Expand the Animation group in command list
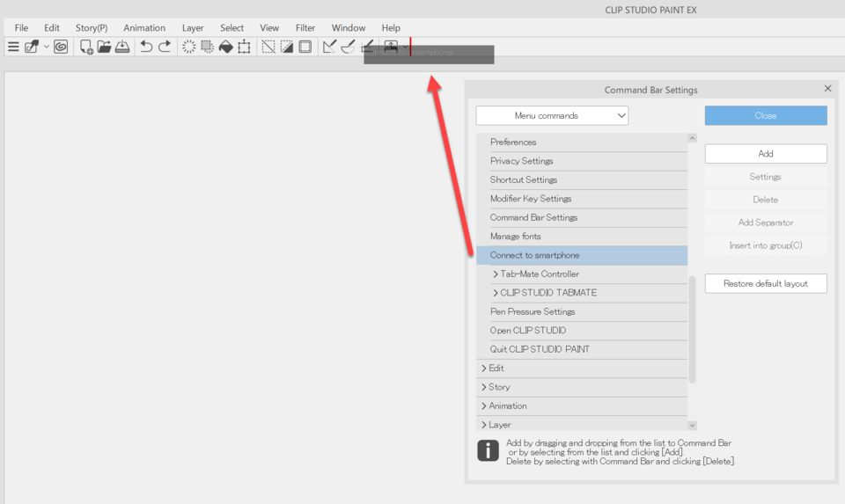Viewport: 845px width, 504px height. point(484,406)
